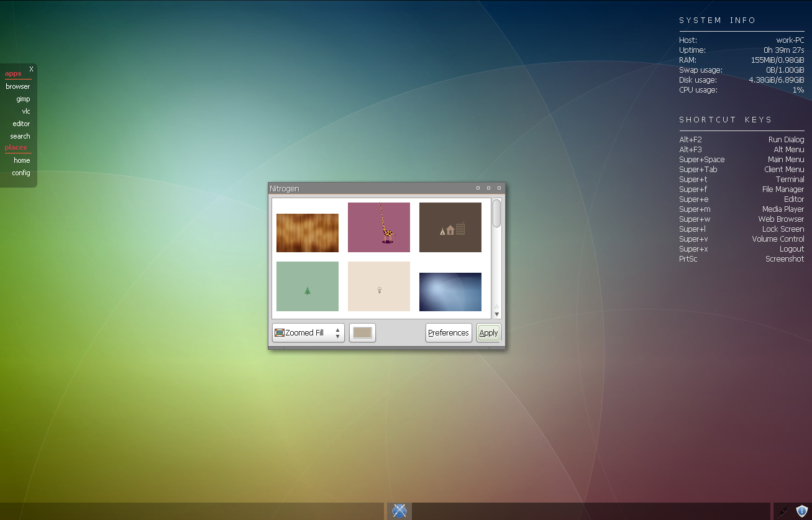Click the Run Dialog label
The height and width of the screenshot is (520, 812).
[787, 140]
